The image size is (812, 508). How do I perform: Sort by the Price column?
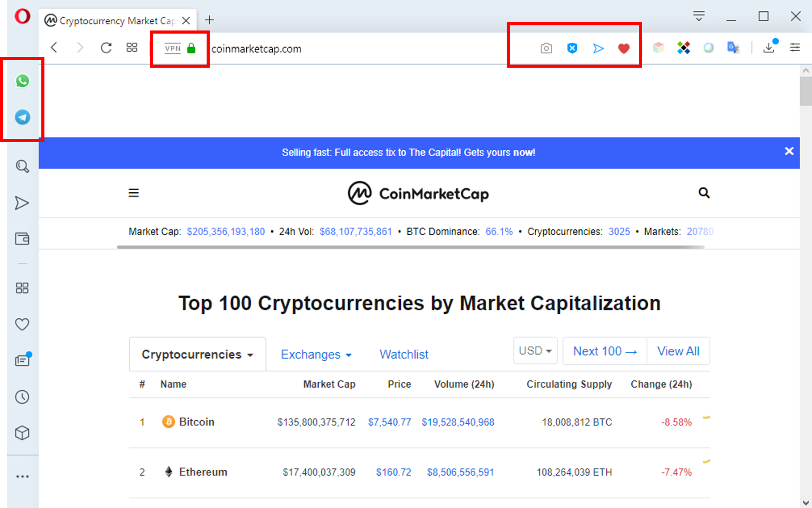(x=399, y=384)
